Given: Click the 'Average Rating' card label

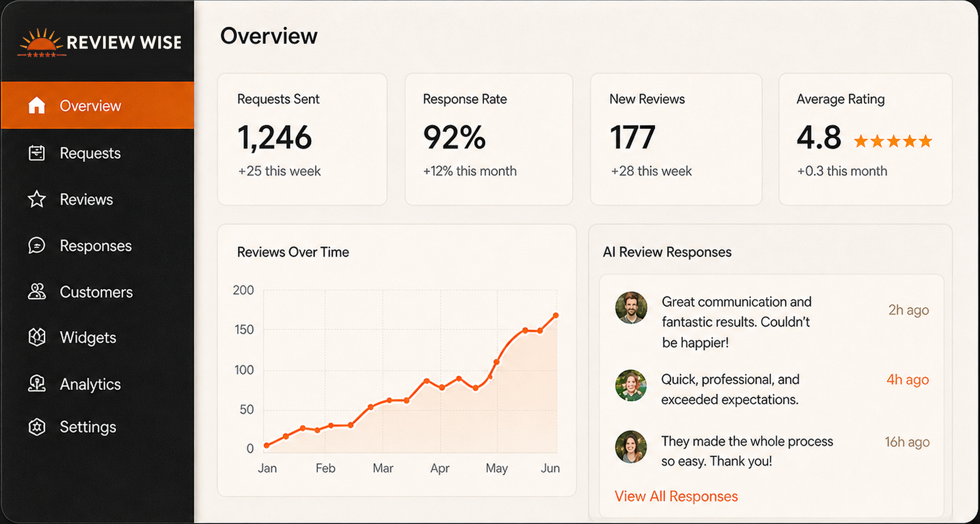Looking at the screenshot, I should pos(841,99).
